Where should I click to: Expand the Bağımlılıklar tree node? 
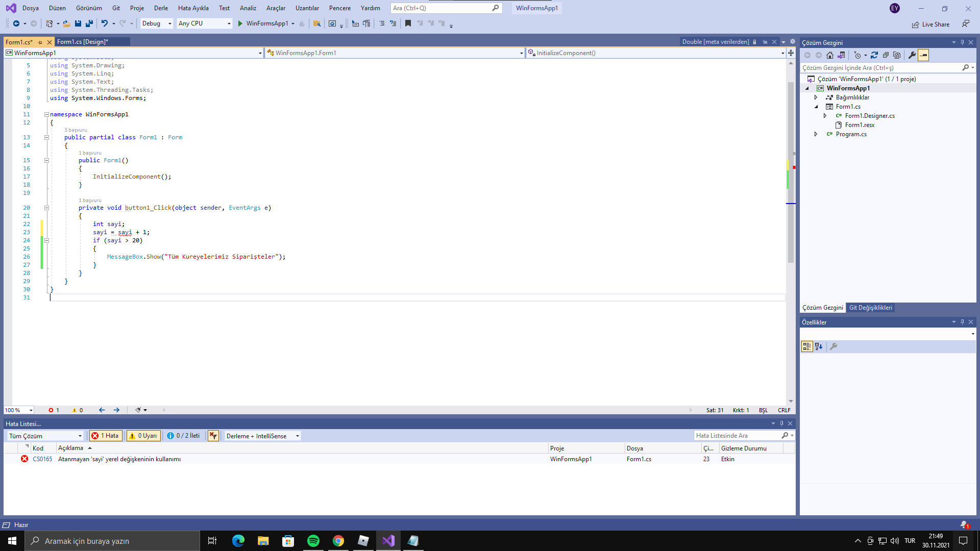point(816,97)
